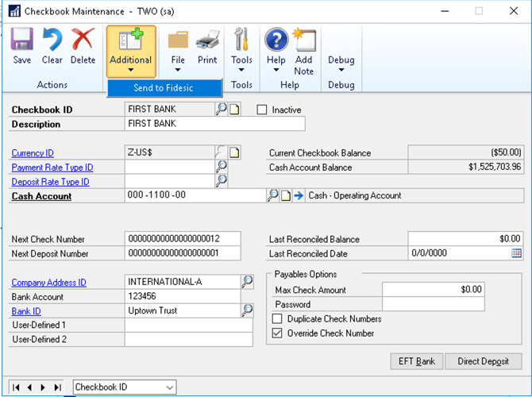Click the Direct Deposit button

(x=483, y=361)
